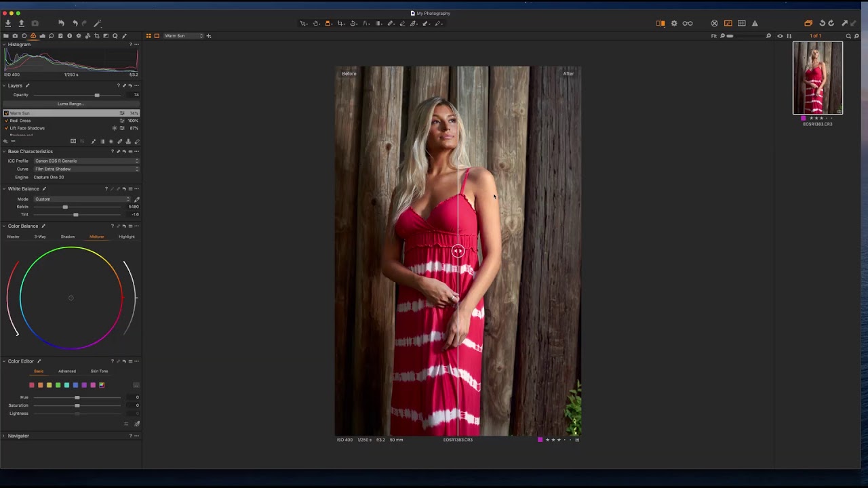Screen dimensions: 868x488
Task: Collapse the Color Editor panel
Action: coord(4,361)
